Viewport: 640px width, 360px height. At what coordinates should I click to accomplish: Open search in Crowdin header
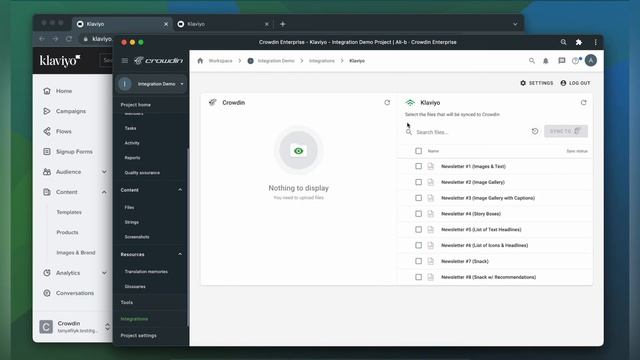531,61
